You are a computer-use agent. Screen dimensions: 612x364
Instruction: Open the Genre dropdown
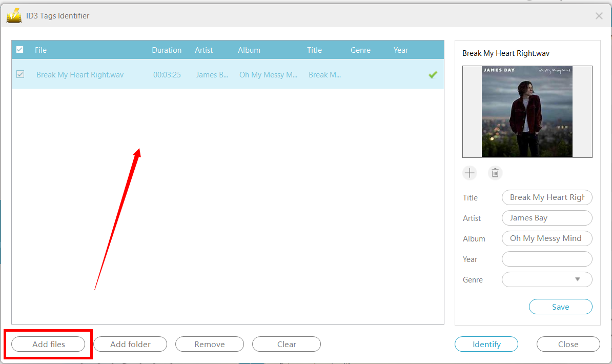(547, 279)
